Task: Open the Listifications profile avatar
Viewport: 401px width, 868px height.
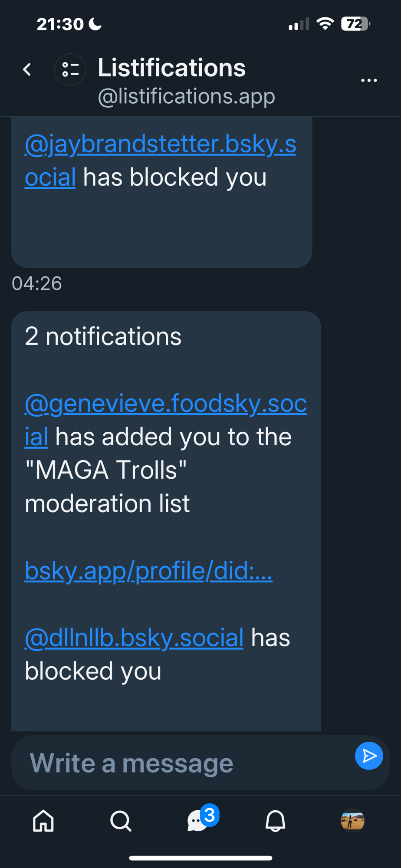Action: pos(70,69)
